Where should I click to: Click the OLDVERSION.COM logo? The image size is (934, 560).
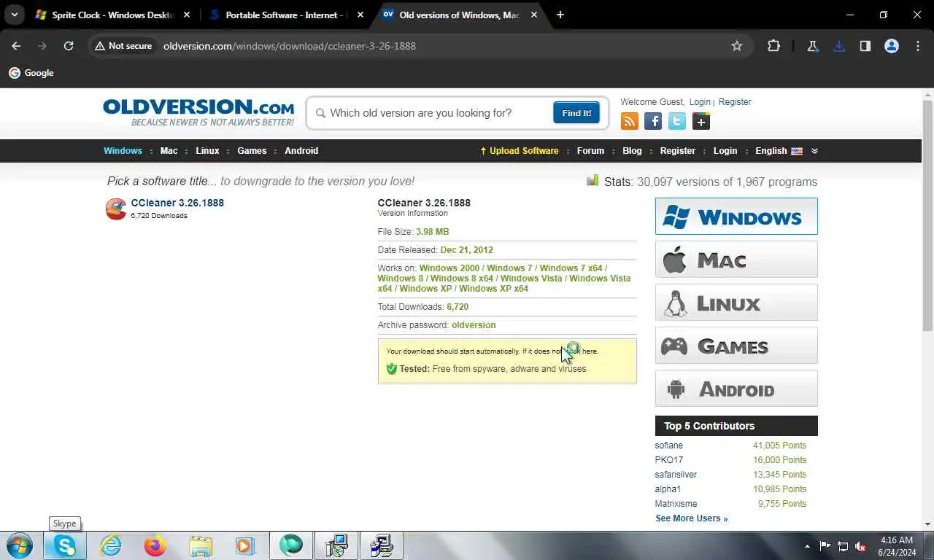click(x=198, y=112)
